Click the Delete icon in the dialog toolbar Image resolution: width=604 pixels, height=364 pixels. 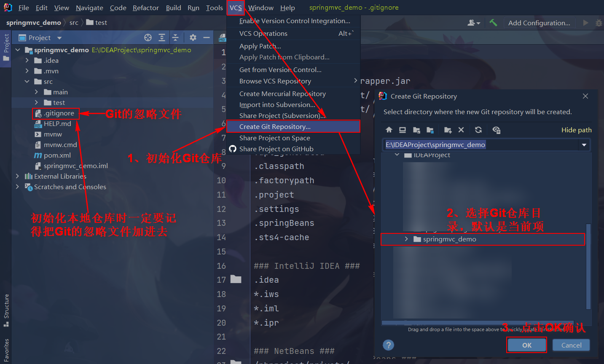pyautogui.click(x=460, y=130)
